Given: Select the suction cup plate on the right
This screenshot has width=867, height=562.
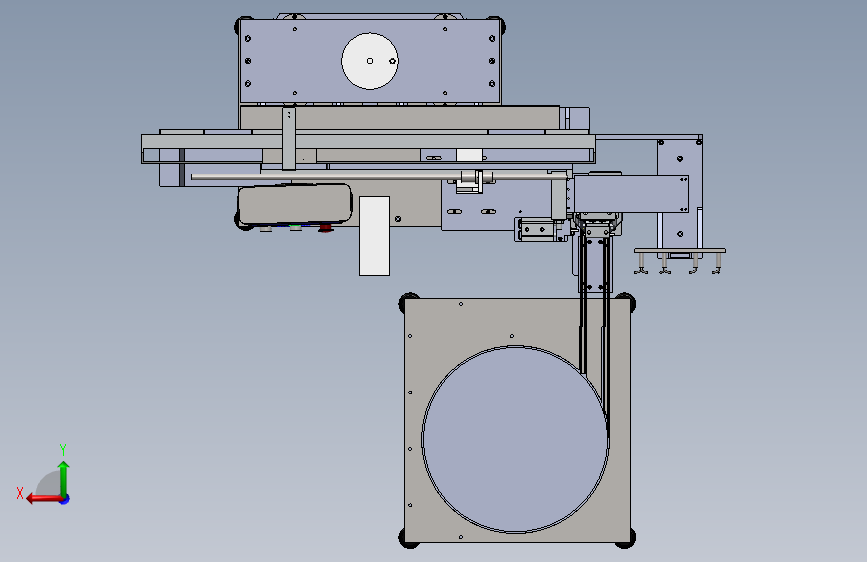Looking at the screenshot, I should pyautogui.click(x=680, y=251).
